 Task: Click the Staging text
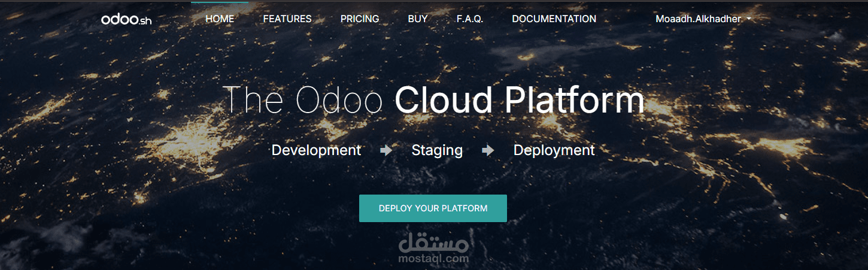click(437, 150)
